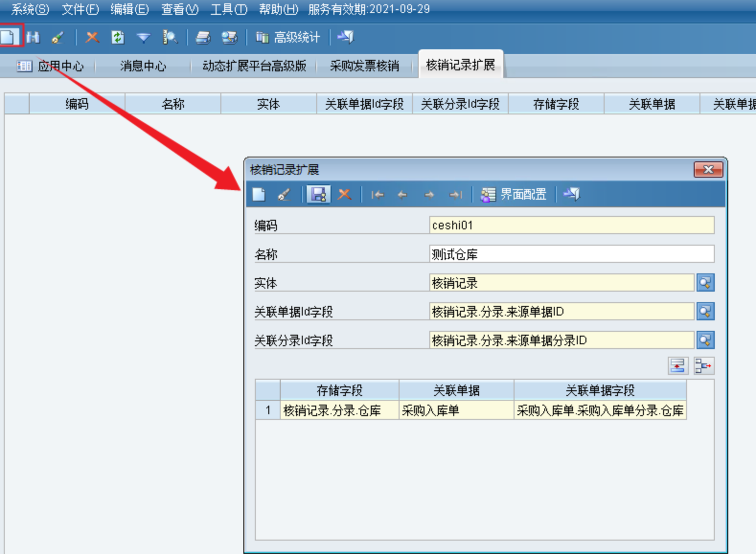The image size is (756, 554).
Task: Click the delete row icon above table
Action: (704, 366)
